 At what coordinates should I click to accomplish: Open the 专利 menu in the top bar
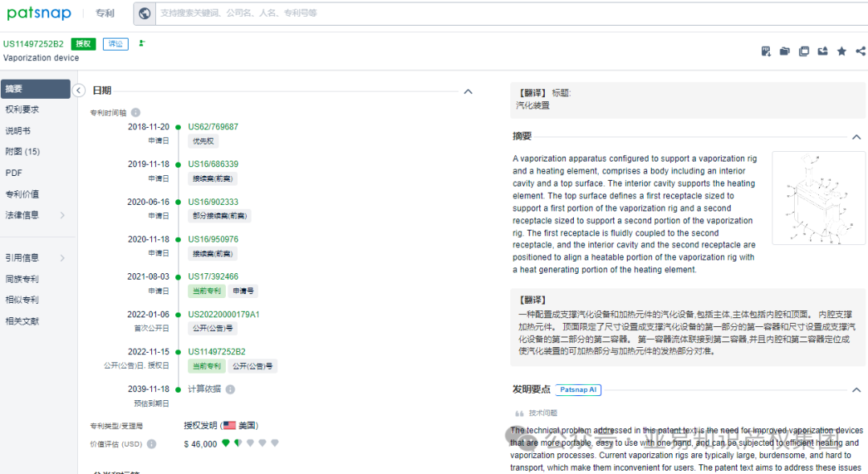pyautogui.click(x=105, y=13)
